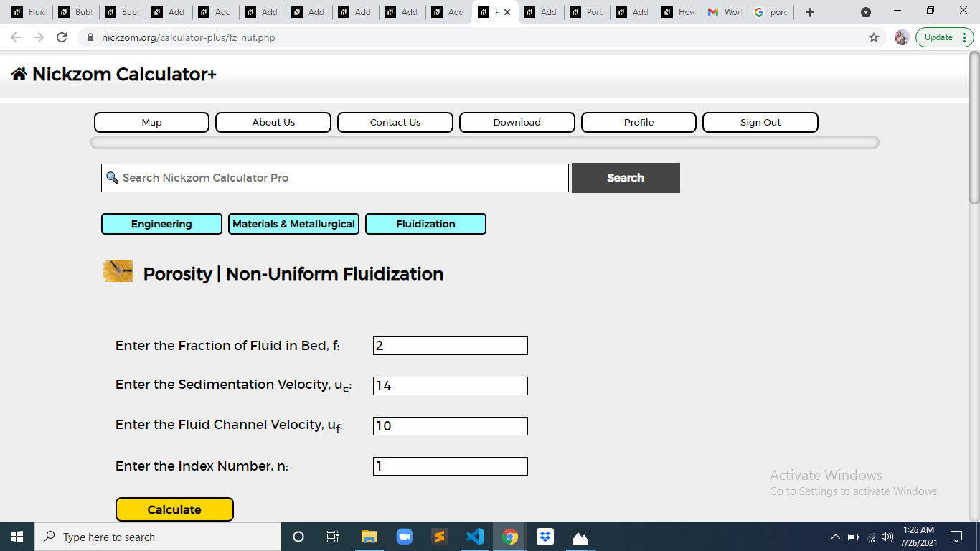Open Task View on taskbar
This screenshot has width=980, height=551.
click(x=333, y=537)
